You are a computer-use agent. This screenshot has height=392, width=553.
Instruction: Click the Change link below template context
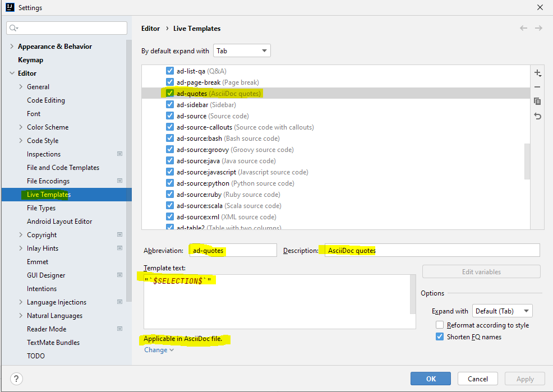point(155,350)
